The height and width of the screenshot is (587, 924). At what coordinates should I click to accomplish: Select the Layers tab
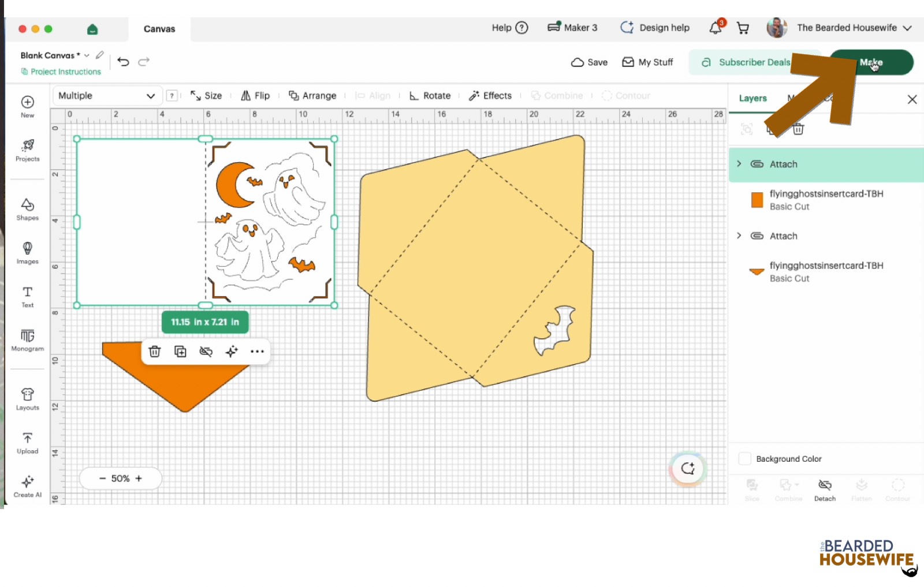click(x=753, y=98)
